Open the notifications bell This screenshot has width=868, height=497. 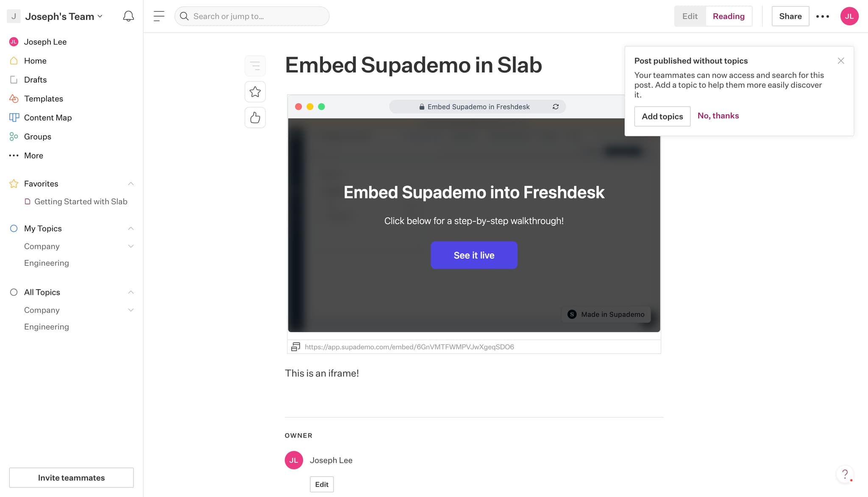tap(128, 16)
